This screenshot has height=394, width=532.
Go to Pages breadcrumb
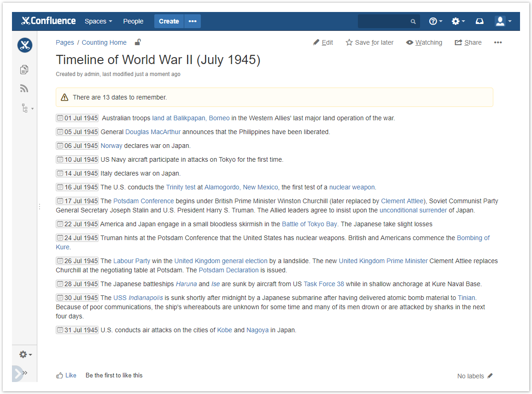tap(65, 42)
